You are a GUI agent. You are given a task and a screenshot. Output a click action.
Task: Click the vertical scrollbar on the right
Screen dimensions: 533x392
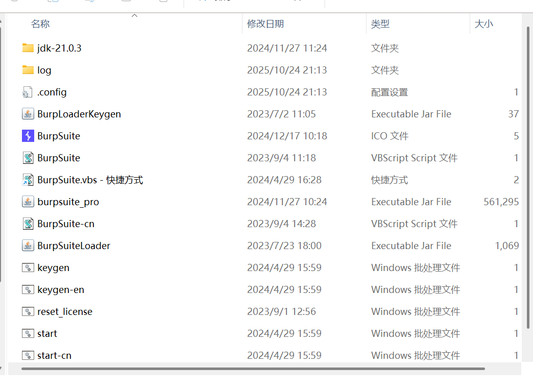pos(528,177)
